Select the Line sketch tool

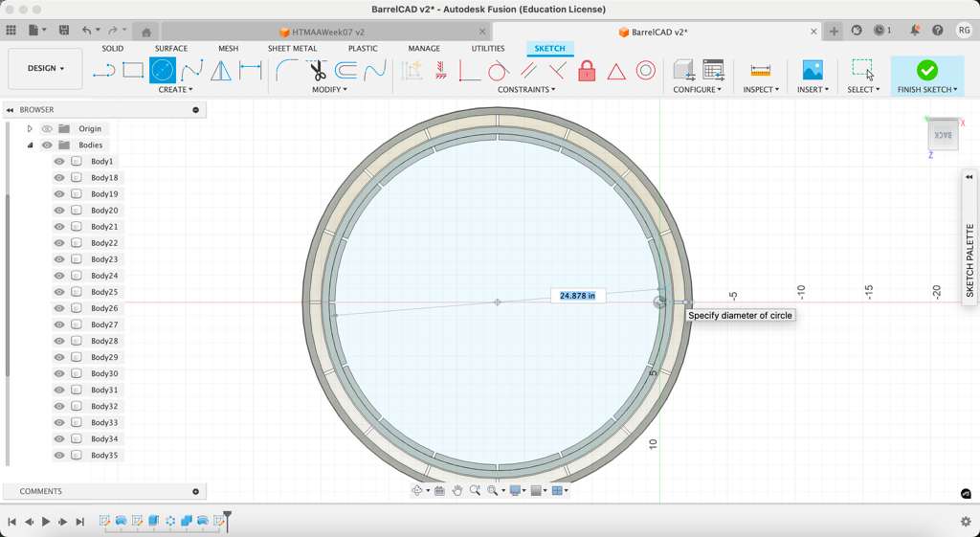[x=103, y=70]
